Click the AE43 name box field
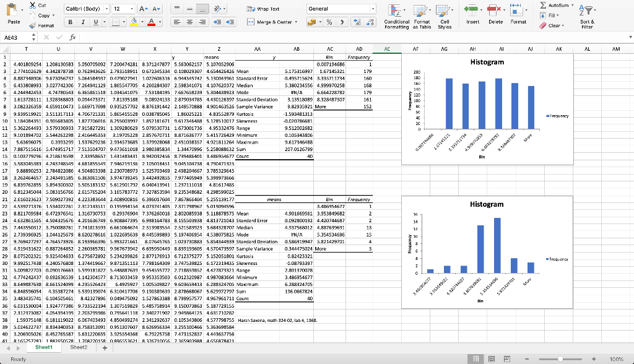This screenshot has width=634, height=364. point(16,37)
